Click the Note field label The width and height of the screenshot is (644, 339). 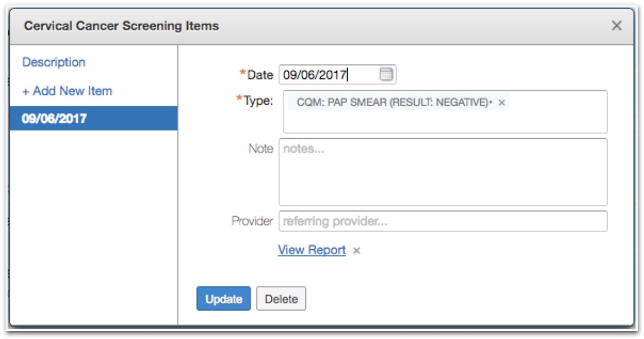point(261,148)
